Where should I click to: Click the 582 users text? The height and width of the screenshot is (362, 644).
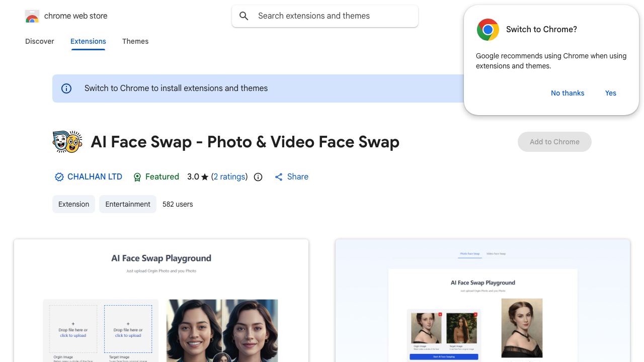click(178, 204)
